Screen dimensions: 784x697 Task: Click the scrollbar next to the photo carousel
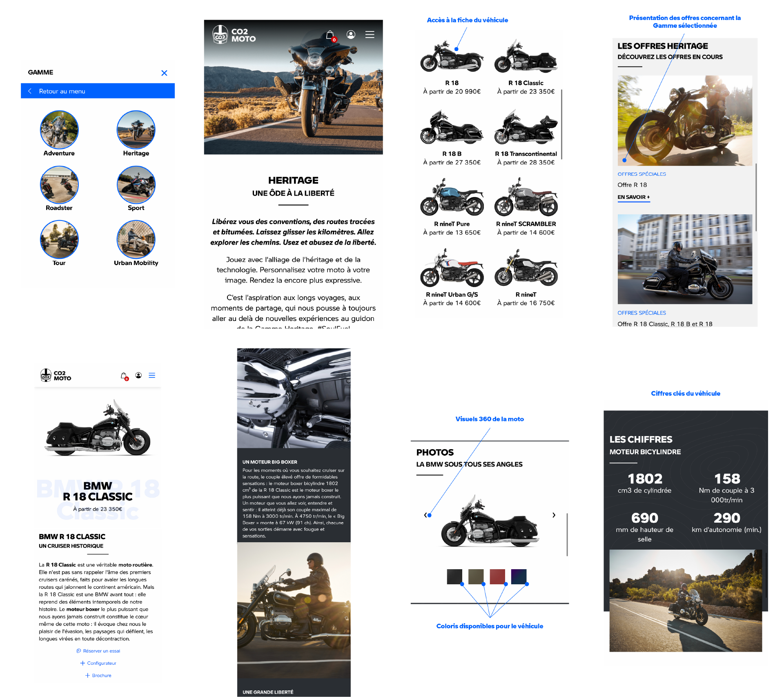[x=567, y=534]
